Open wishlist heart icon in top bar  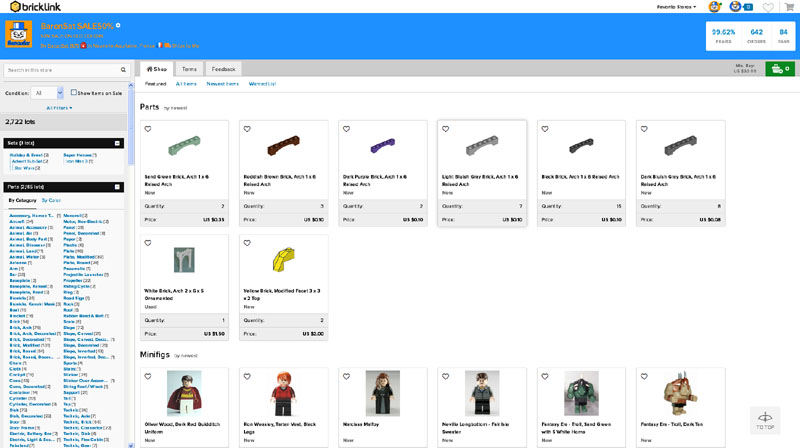(x=768, y=7)
